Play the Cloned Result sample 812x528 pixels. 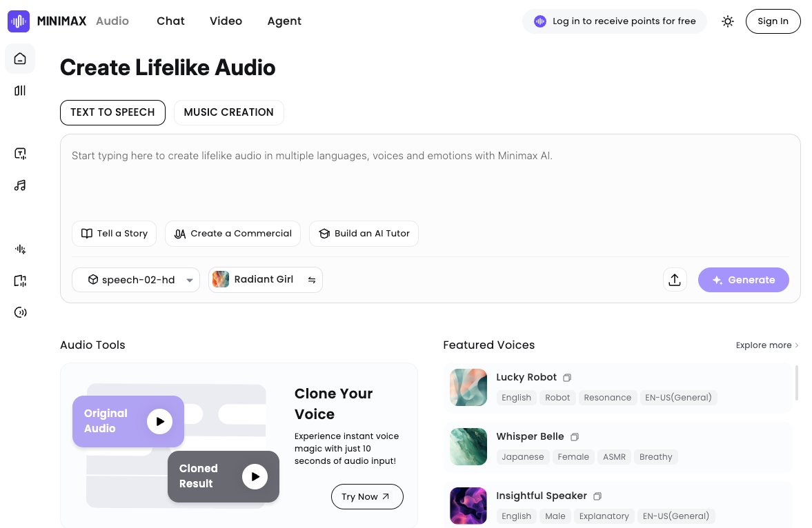[255, 476]
